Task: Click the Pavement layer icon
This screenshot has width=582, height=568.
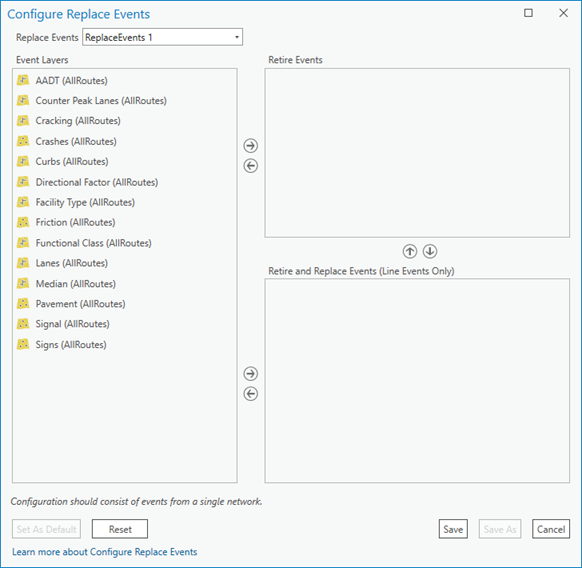Action: click(23, 304)
